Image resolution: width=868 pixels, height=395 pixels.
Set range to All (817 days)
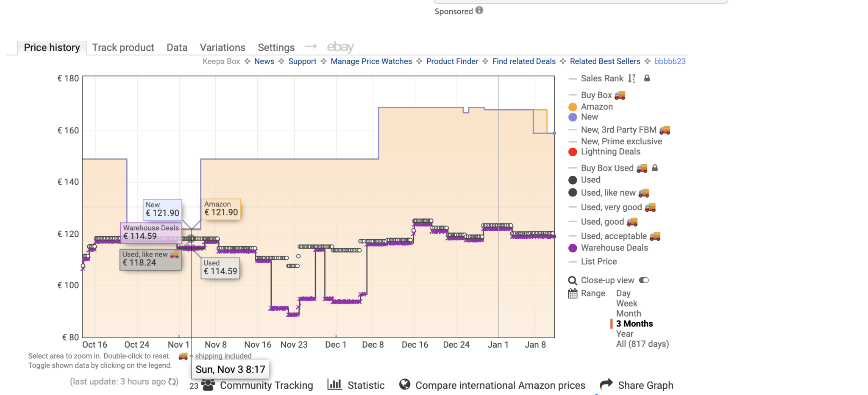(642, 344)
